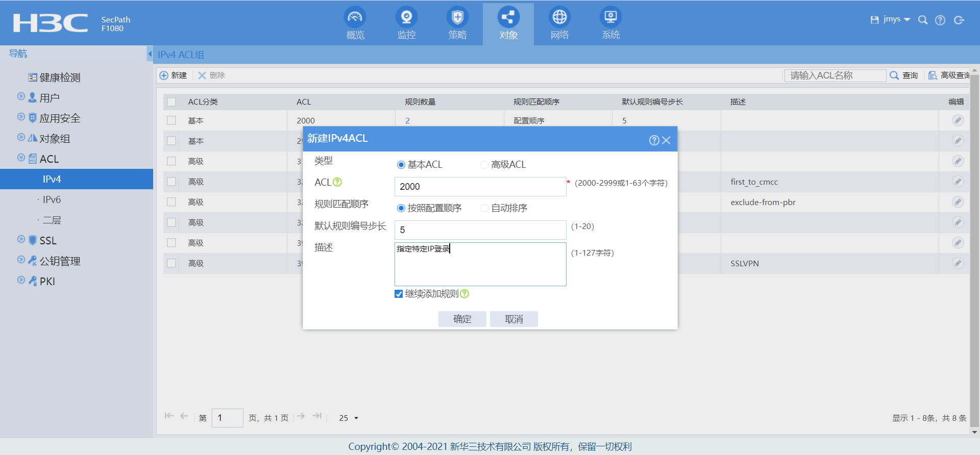Click the page number input box

228,418
